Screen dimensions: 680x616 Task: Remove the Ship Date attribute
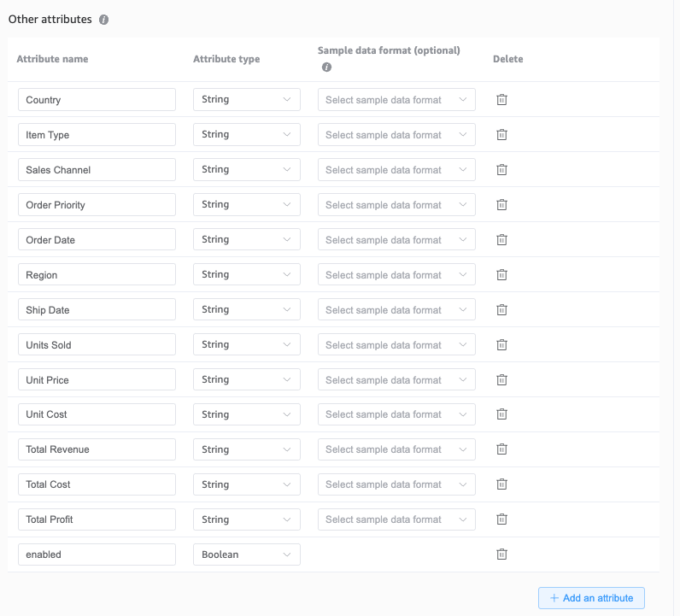[502, 310]
